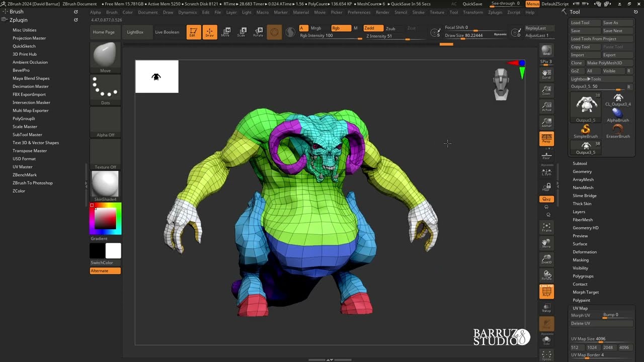
Task: Toggle Transp transparency mode
Action: pos(546,308)
